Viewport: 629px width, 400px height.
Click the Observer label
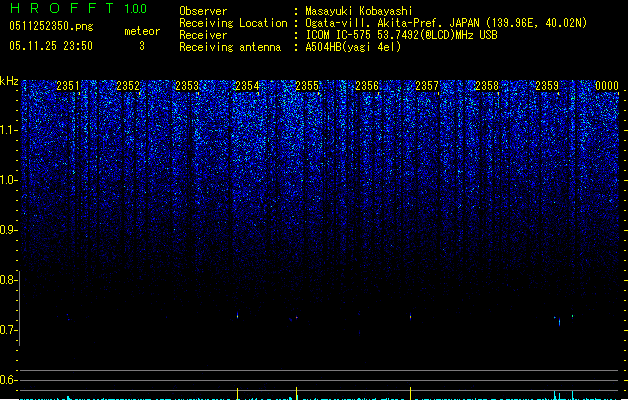click(203, 11)
